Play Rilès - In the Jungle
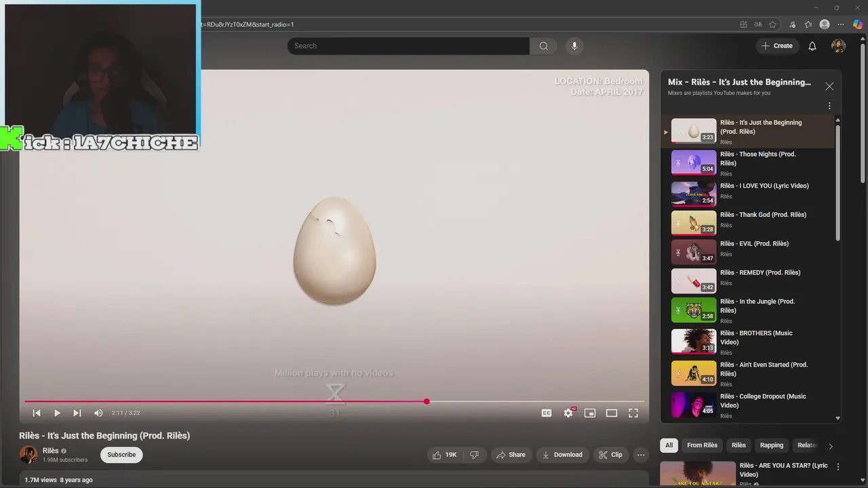868x488 pixels. [x=749, y=310]
